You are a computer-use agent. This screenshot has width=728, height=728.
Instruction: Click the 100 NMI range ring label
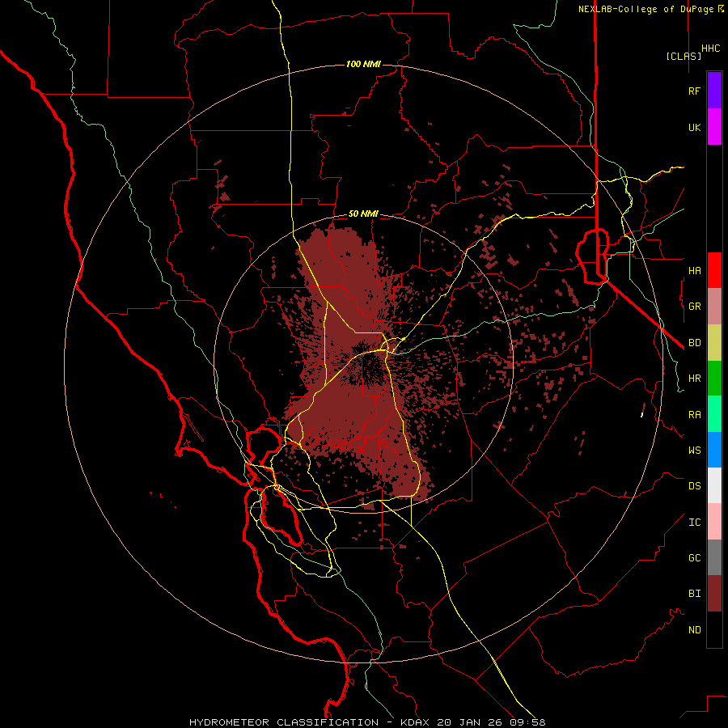click(x=363, y=64)
